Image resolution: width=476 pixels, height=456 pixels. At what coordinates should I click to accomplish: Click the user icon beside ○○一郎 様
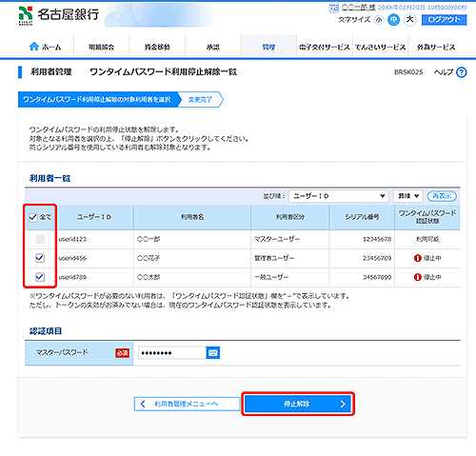334,8
